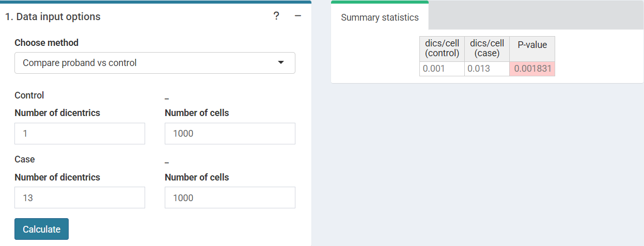Click the dics/cell (case) column header
Viewport: 644px width, 246px height.
tap(487, 49)
